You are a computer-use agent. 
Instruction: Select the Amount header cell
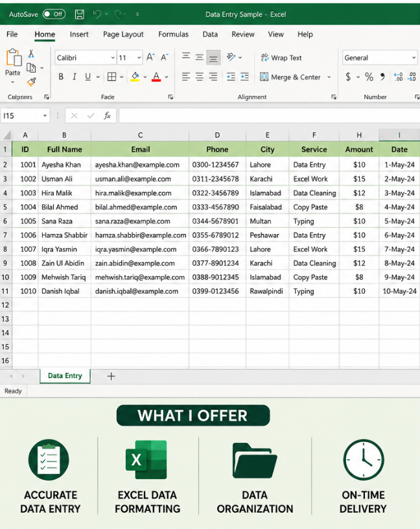pos(359,149)
